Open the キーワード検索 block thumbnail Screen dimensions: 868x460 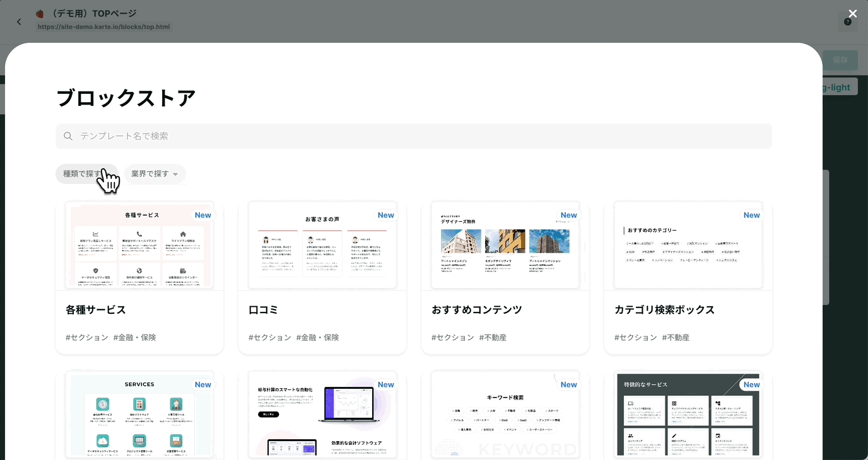[x=505, y=415]
